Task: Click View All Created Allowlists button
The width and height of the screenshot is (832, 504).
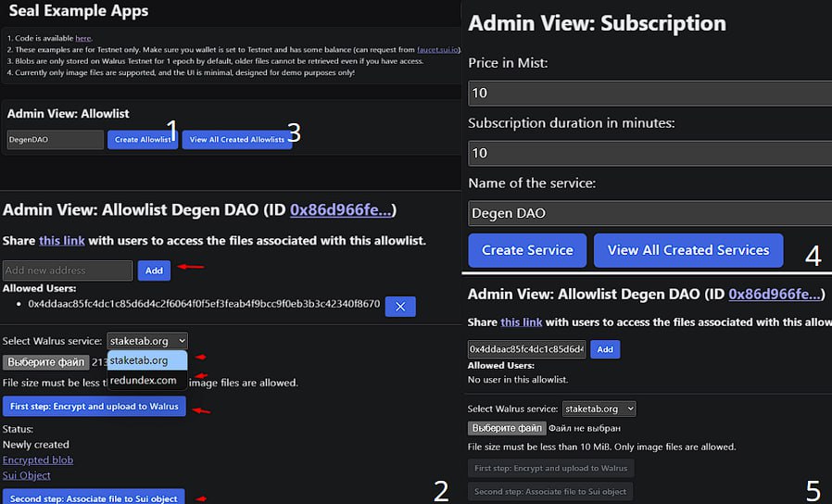Action: (x=237, y=140)
